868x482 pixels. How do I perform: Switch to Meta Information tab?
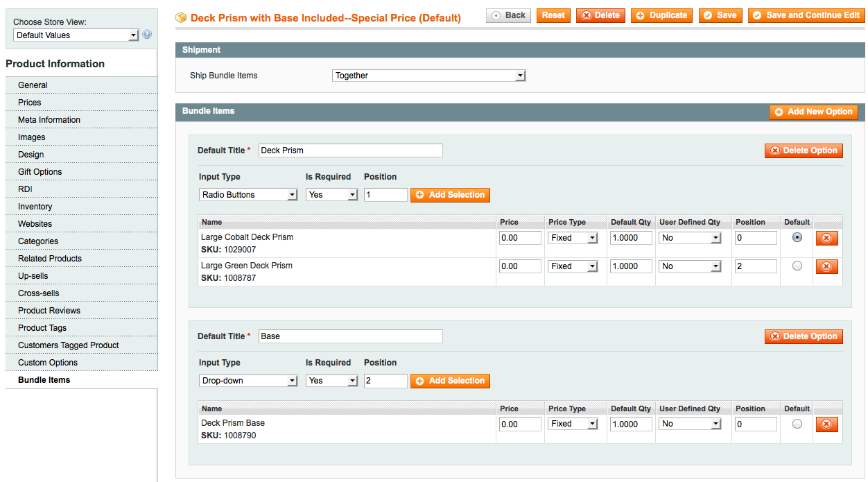tap(82, 120)
